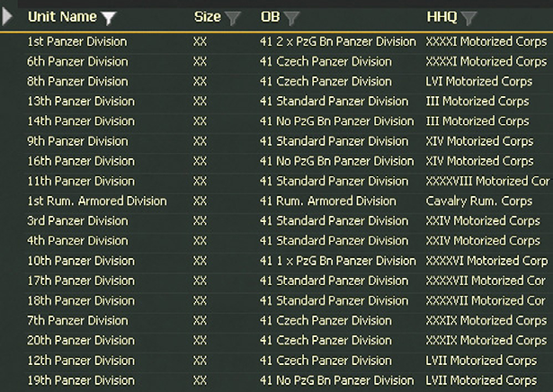Sort by the OB column header
The image size is (553, 392).
pyautogui.click(x=270, y=17)
